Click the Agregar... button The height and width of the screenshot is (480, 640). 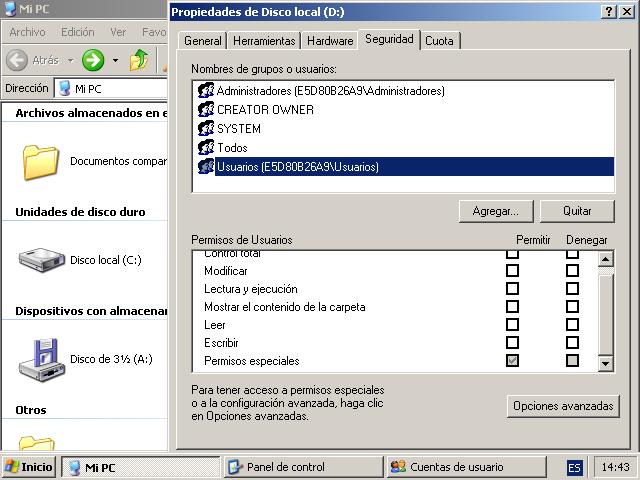coord(496,211)
